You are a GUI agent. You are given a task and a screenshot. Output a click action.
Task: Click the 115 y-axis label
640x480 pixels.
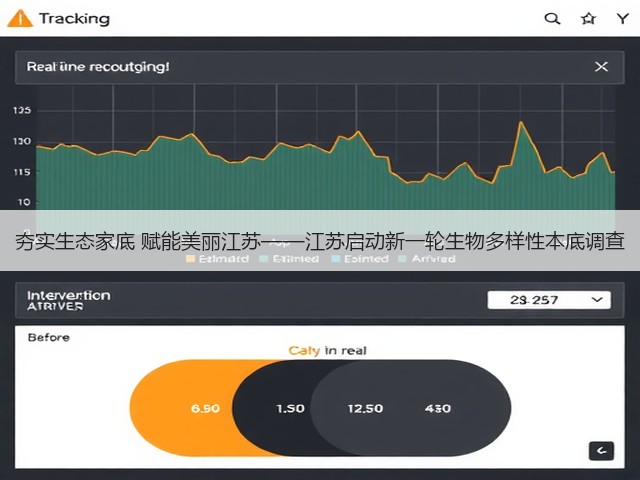(x=22, y=172)
